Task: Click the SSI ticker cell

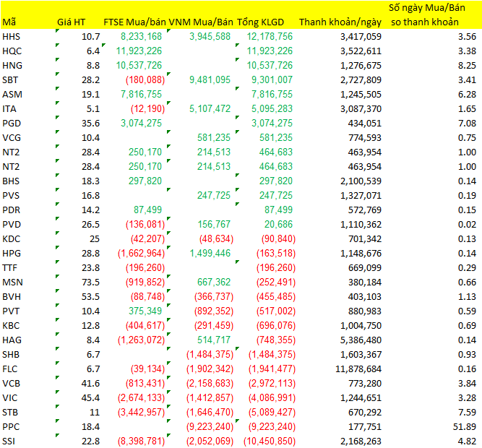Action: point(9,441)
